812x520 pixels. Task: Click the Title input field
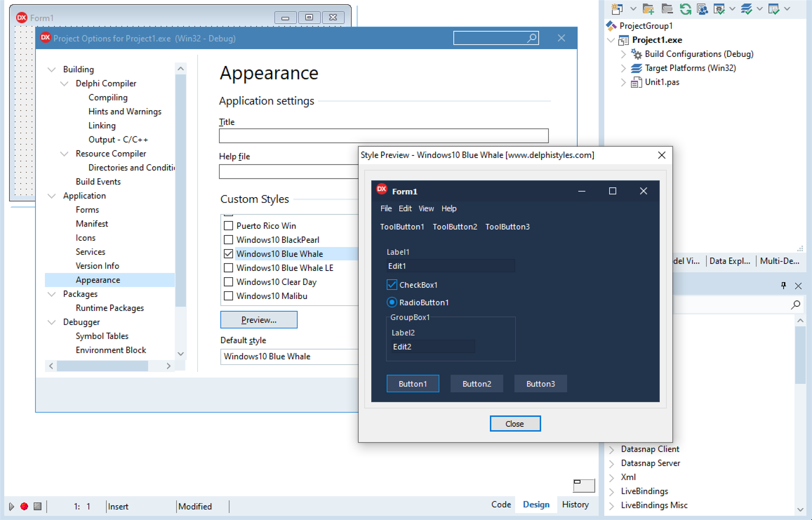[384, 136]
